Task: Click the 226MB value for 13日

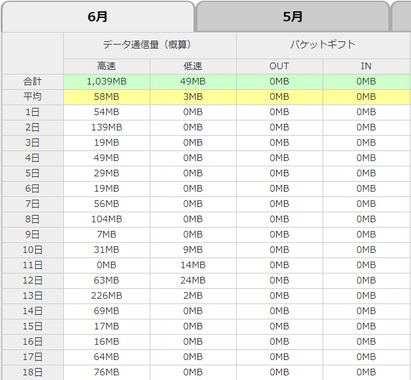Action: (107, 296)
